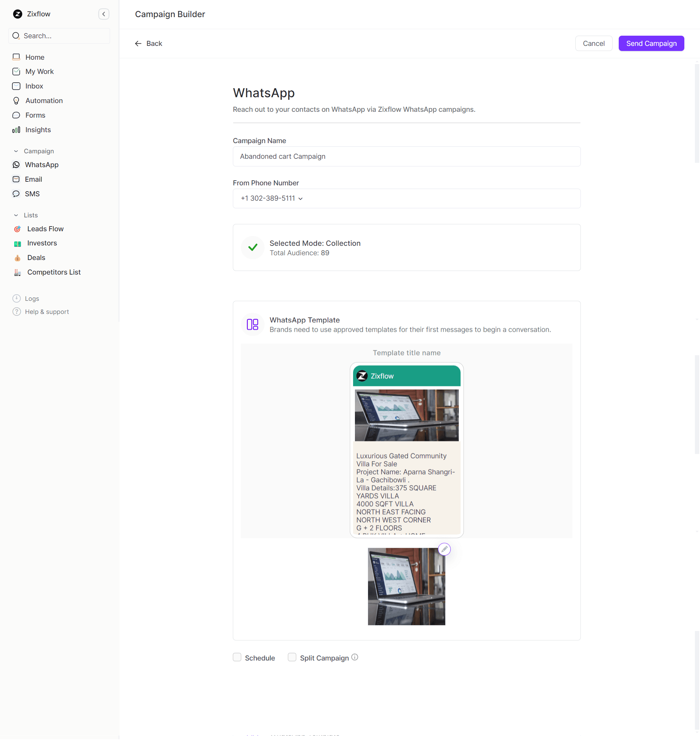Image resolution: width=700 pixels, height=740 pixels.
Task: Open Automation lightbulb item
Action: click(44, 101)
